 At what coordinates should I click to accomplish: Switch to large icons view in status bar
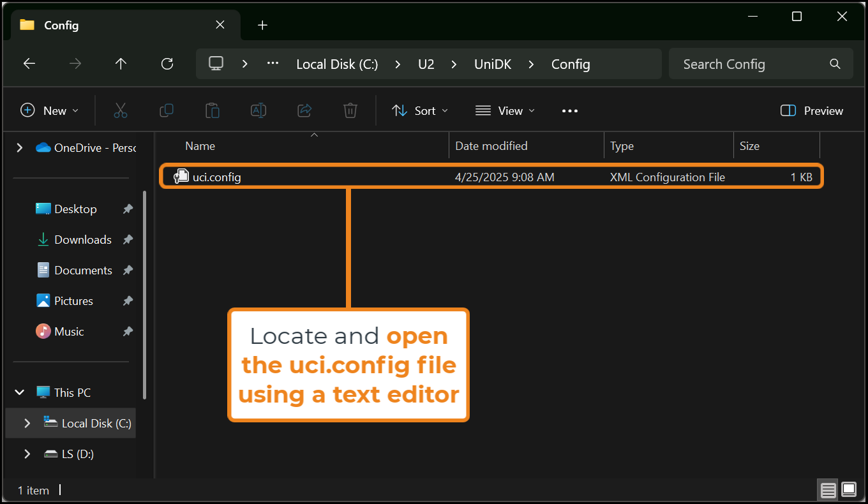pyautogui.click(x=849, y=490)
